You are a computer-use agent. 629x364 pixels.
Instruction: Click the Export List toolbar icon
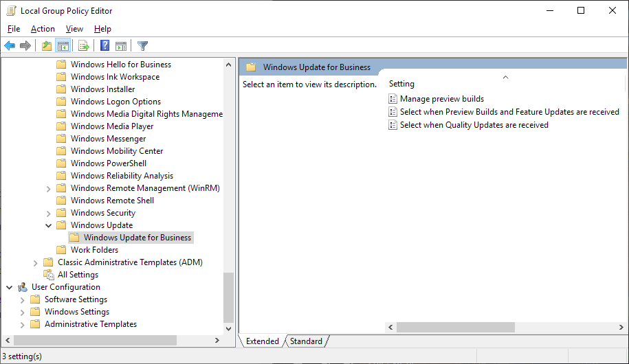(83, 46)
